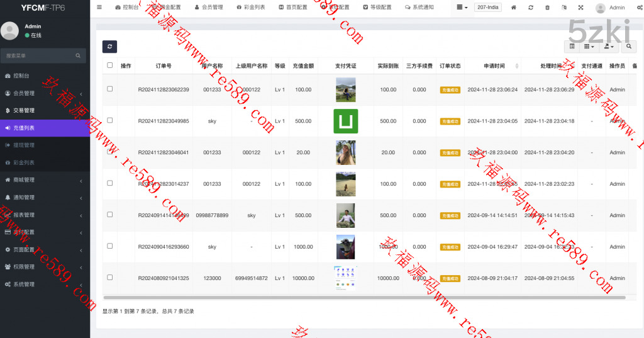
Task: Select checkbox for the 10000.00 recharge row
Action: coord(110,278)
